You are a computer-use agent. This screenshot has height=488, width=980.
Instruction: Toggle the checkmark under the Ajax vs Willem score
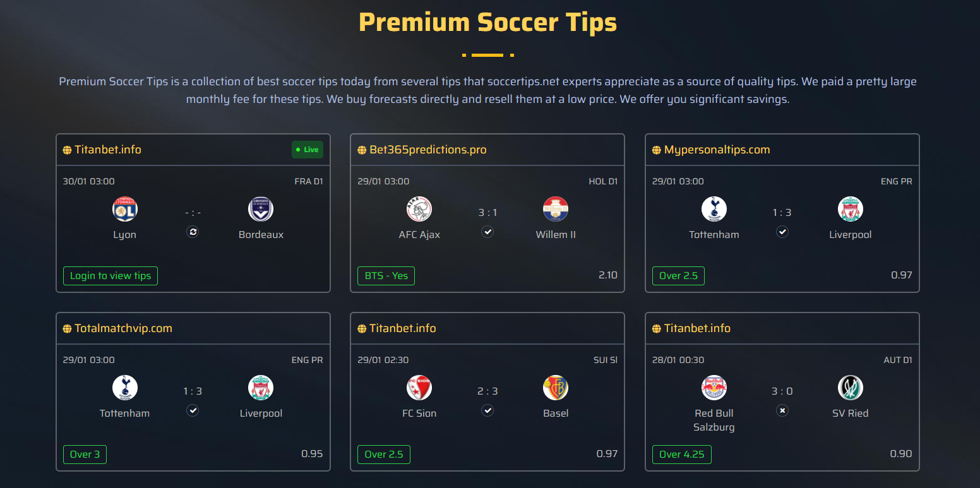point(487,232)
